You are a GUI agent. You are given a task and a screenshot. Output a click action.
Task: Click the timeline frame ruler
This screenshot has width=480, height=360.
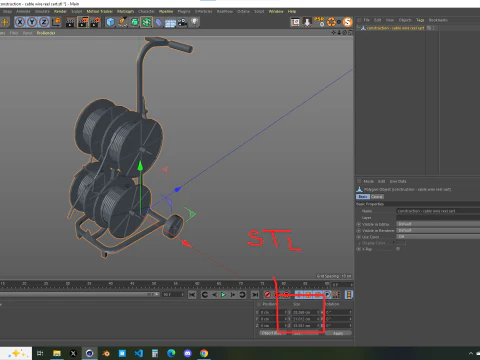(165, 284)
